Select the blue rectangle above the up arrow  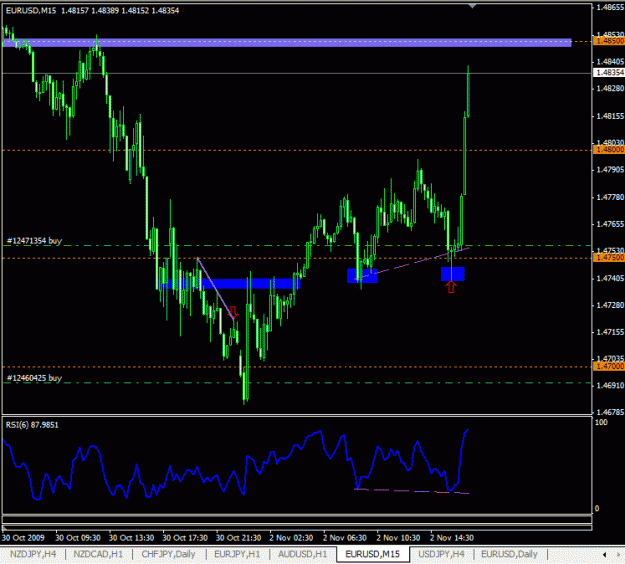point(453,274)
